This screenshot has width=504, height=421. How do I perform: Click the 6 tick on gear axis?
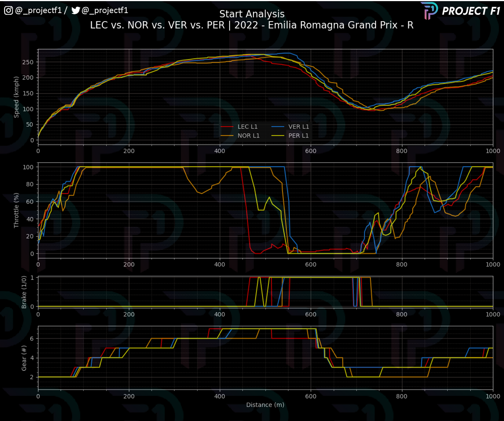(32, 339)
